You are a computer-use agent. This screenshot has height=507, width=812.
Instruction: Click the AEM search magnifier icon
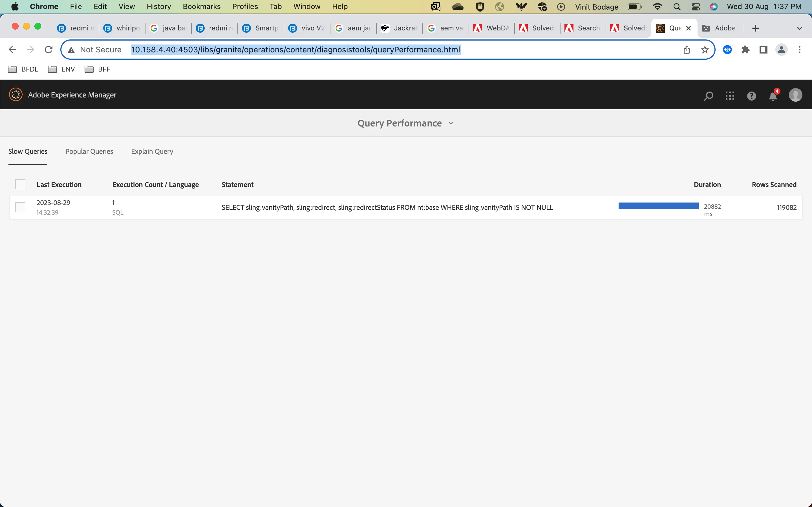708,96
